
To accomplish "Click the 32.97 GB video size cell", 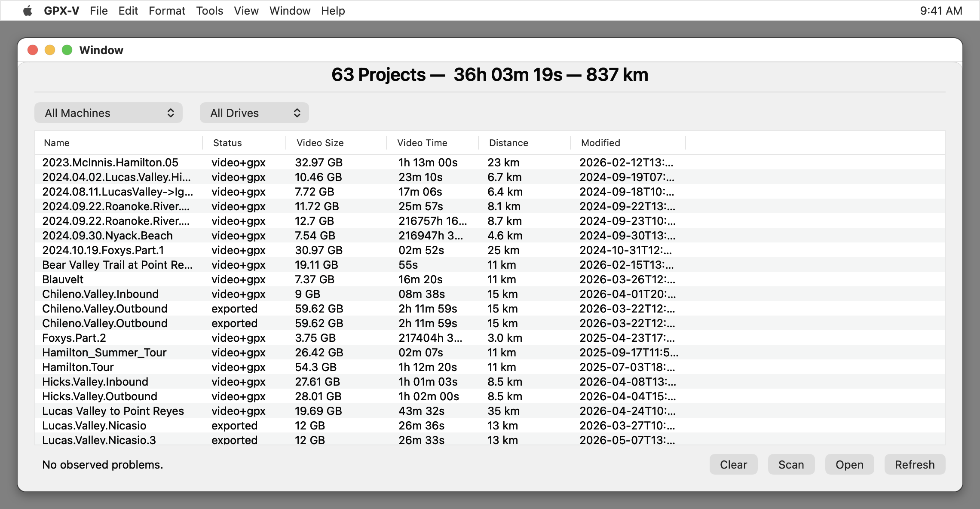I will point(318,163).
